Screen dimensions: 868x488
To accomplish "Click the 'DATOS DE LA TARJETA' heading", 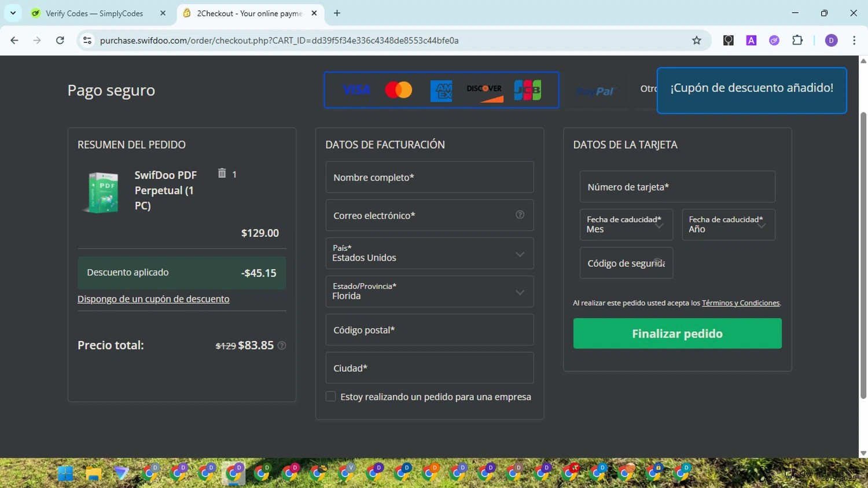I will [x=625, y=145].
